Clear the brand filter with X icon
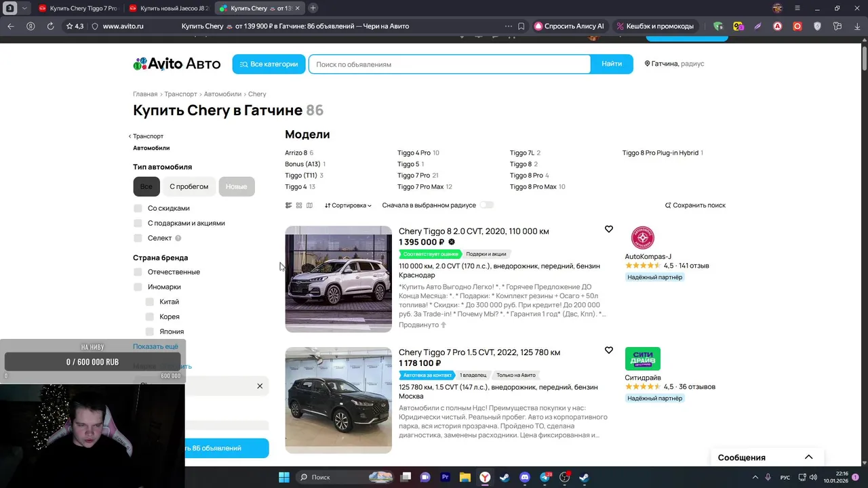 [260, 386]
